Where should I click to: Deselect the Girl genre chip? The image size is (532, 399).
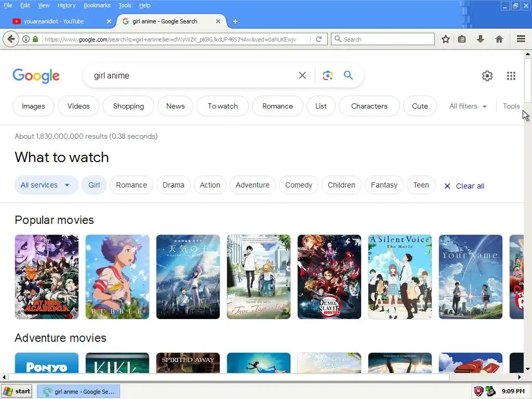click(x=94, y=185)
